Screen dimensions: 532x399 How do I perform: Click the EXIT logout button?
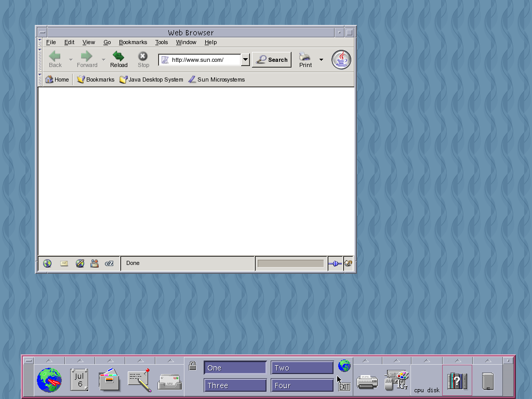pos(344,387)
